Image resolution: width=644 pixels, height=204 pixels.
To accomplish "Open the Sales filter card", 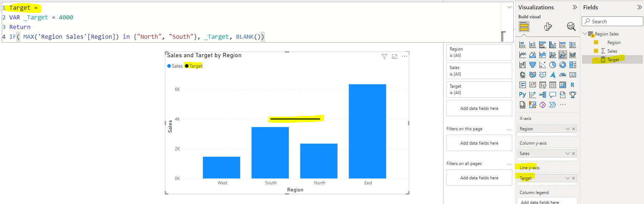I will point(479,71).
